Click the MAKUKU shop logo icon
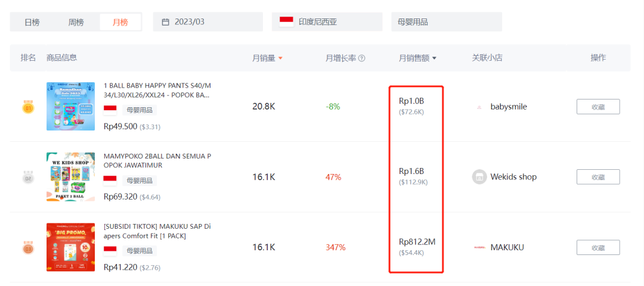644x286 pixels. coord(478,247)
